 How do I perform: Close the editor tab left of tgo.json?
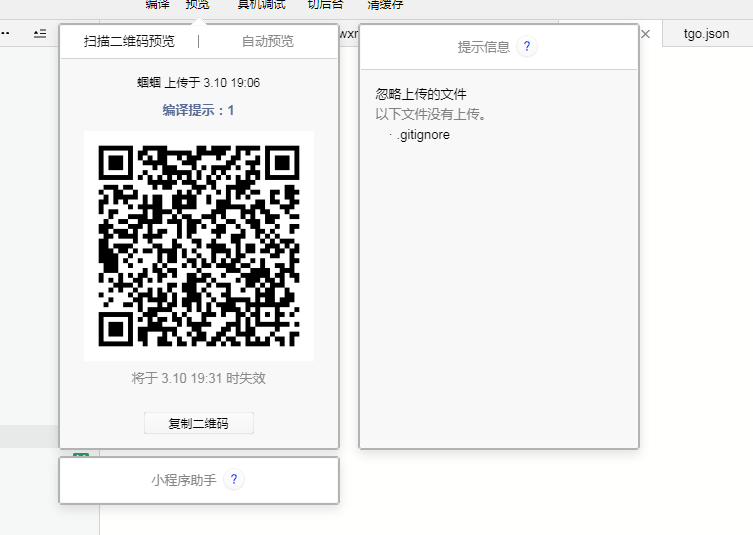point(645,34)
